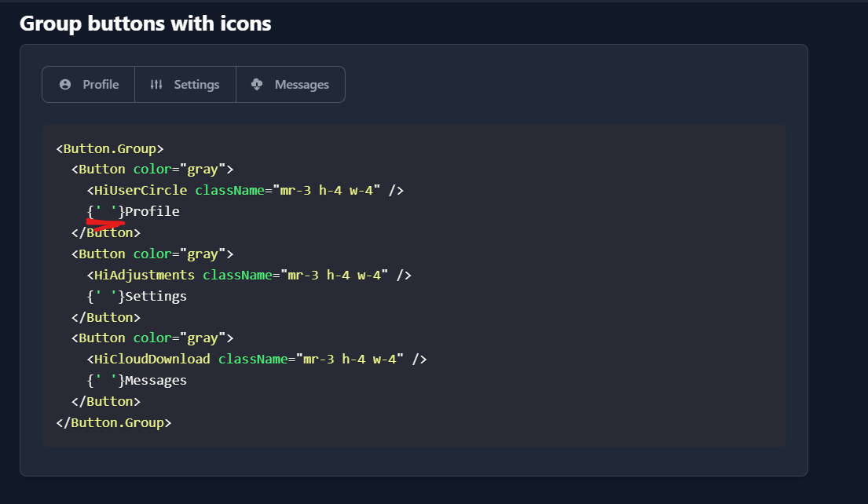Click the {' '}Profile line in the code
Viewport: 868px width, 504px height.
coord(134,210)
